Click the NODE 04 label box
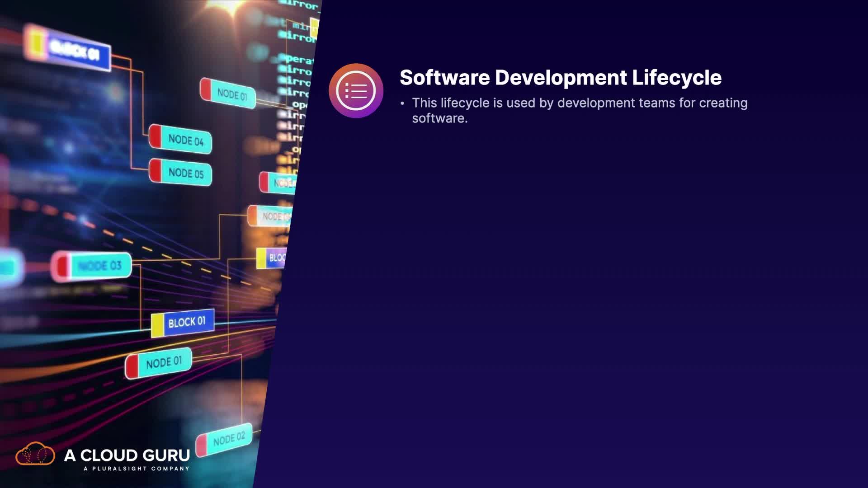 (x=185, y=140)
